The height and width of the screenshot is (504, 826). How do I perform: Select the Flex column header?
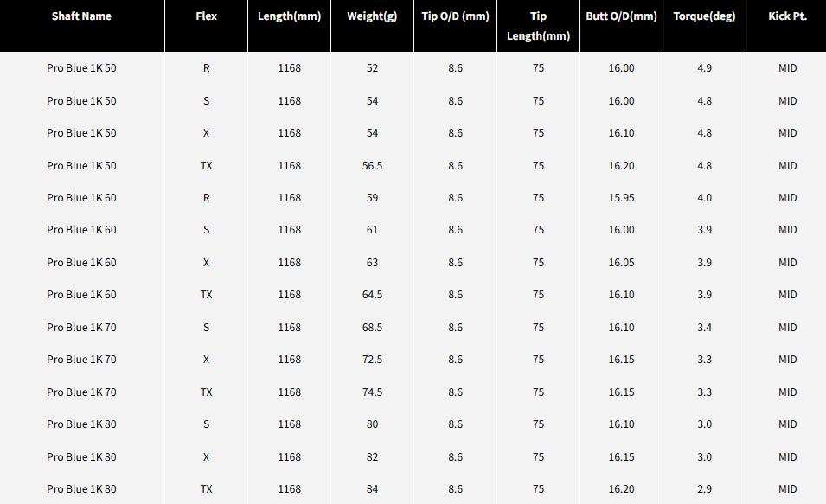pyautogui.click(x=206, y=16)
